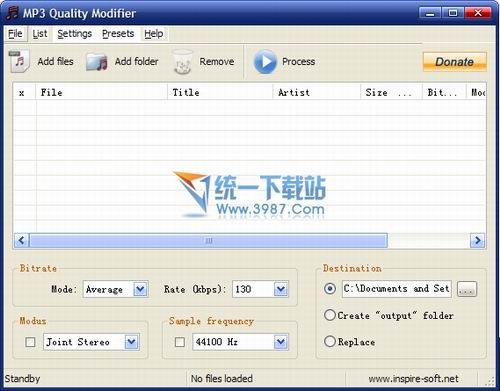Click the Remove label in toolbar

[x=217, y=62]
